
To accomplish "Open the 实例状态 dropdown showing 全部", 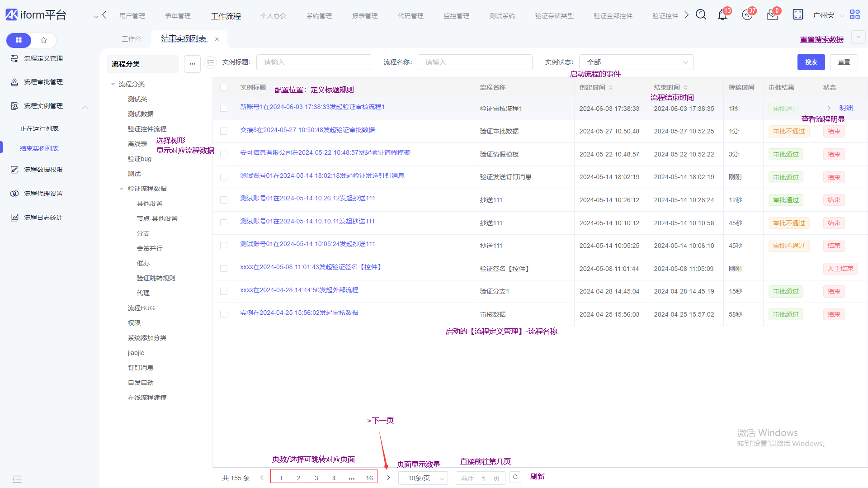I will click(x=636, y=62).
